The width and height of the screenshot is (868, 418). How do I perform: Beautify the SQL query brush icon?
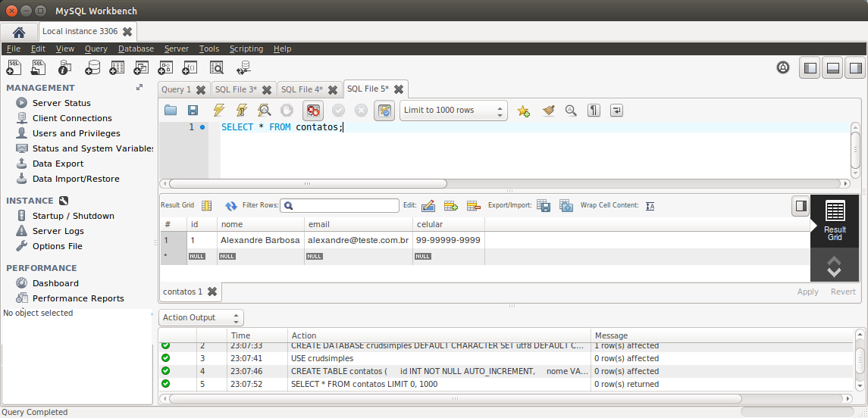tap(548, 110)
